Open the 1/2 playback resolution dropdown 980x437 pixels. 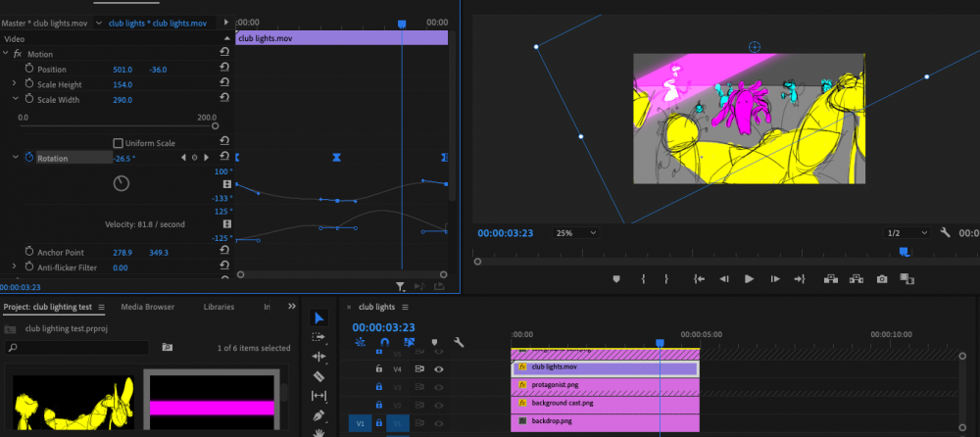906,233
